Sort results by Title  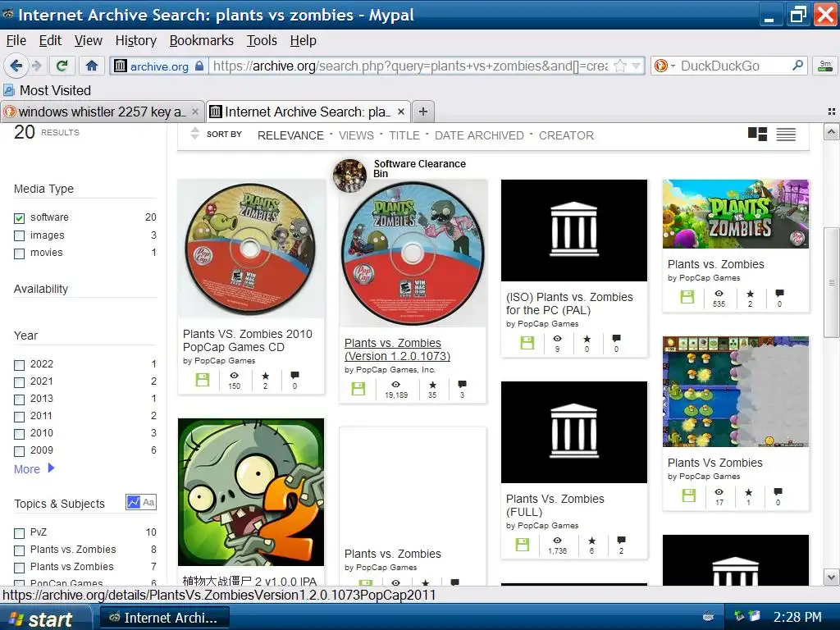coord(404,135)
